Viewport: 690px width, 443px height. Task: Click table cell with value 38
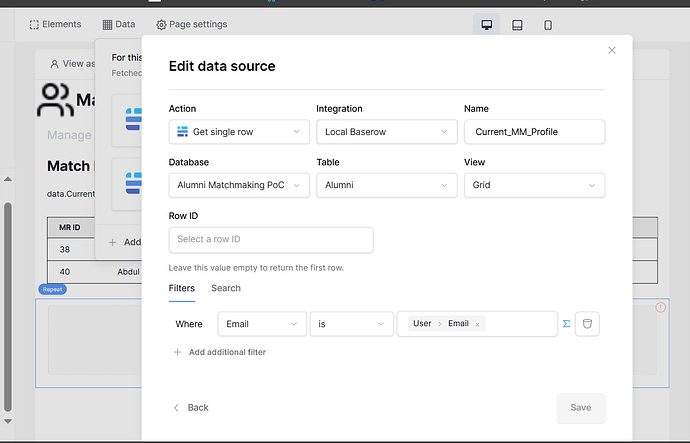(65, 249)
